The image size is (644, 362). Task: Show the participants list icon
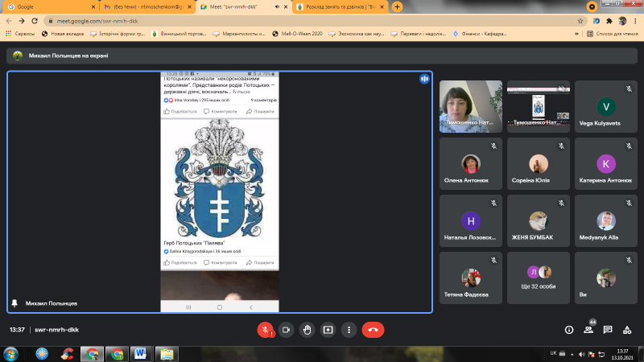[588, 330]
